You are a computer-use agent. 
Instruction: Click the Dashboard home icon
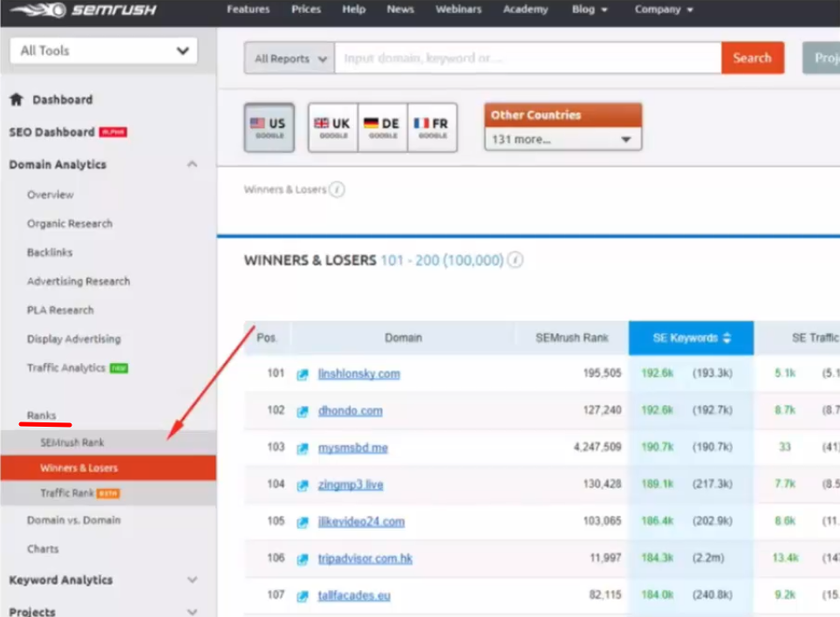16,99
